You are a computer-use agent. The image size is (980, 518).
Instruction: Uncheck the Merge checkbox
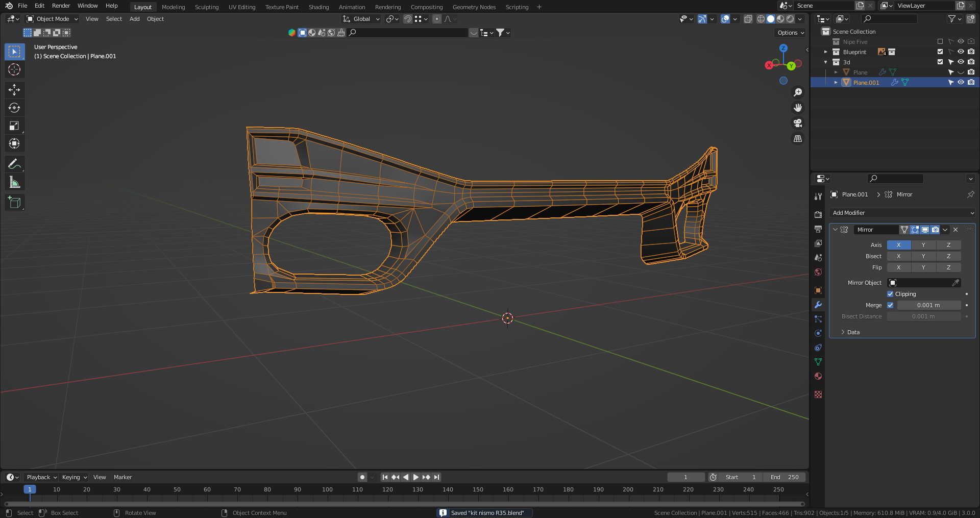890,305
